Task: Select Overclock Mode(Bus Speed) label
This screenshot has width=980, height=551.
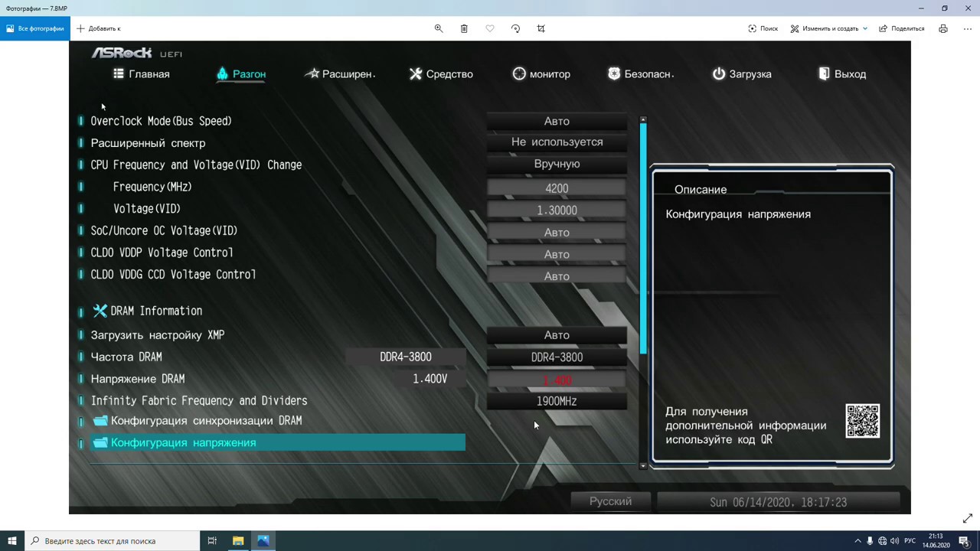Action: [161, 121]
